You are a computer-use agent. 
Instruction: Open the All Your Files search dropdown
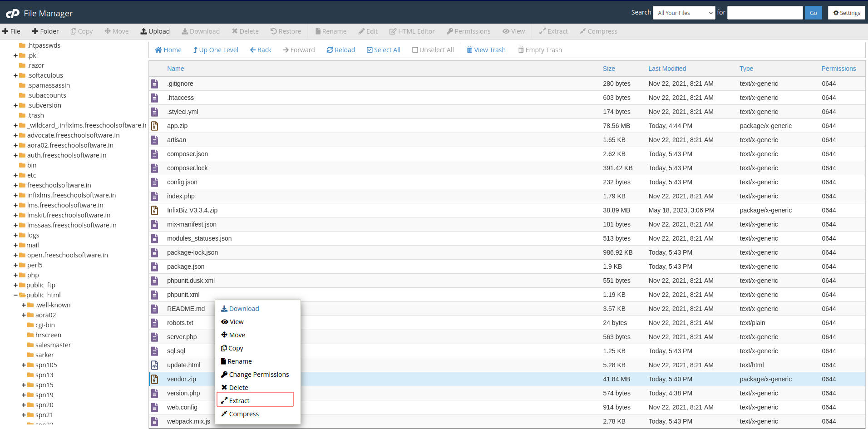coord(684,13)
